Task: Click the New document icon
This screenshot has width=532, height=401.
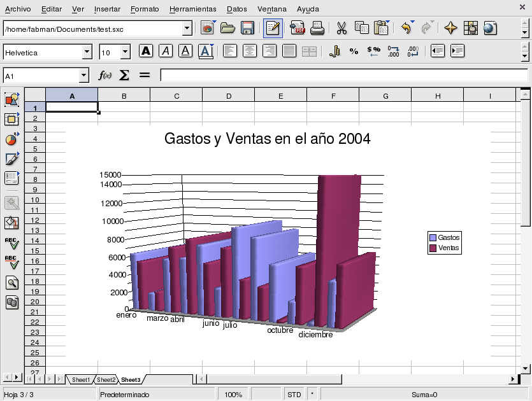Action: click(208, 28)
